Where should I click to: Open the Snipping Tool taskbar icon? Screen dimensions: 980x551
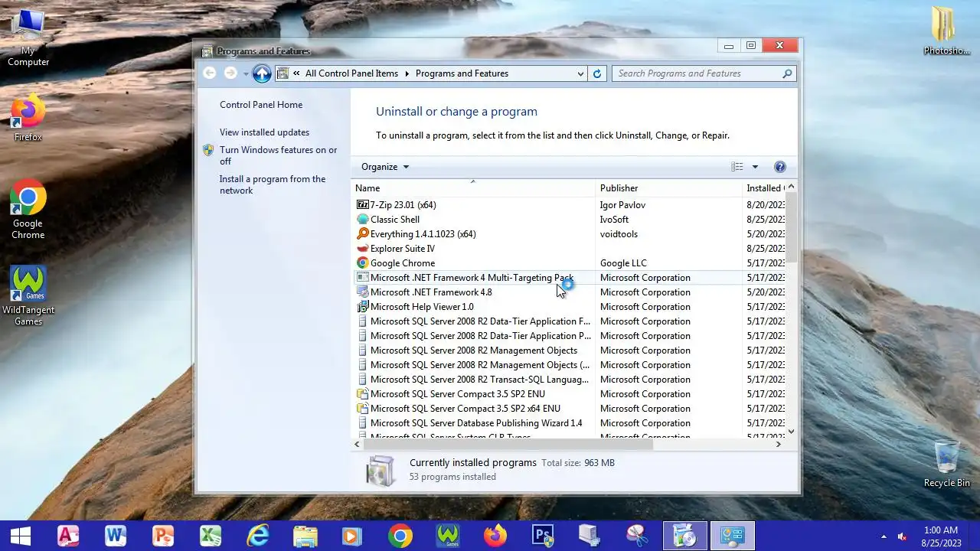[x=637, y=536]
